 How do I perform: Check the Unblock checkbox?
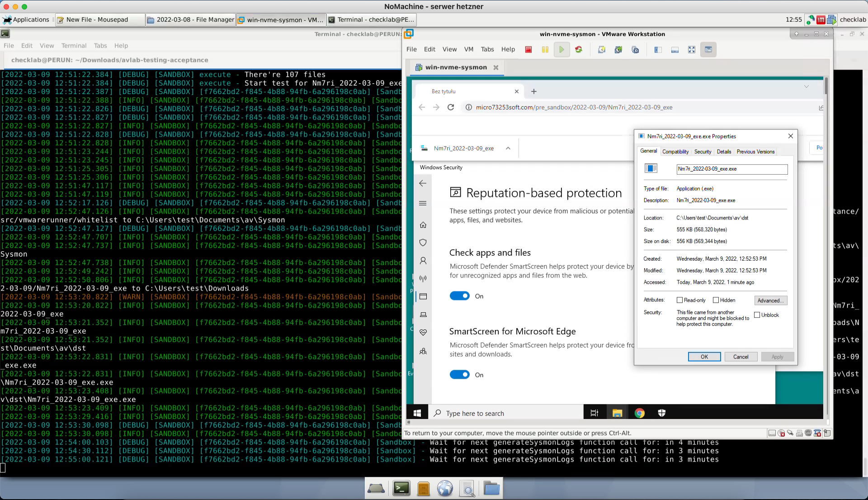pos(757,315)
